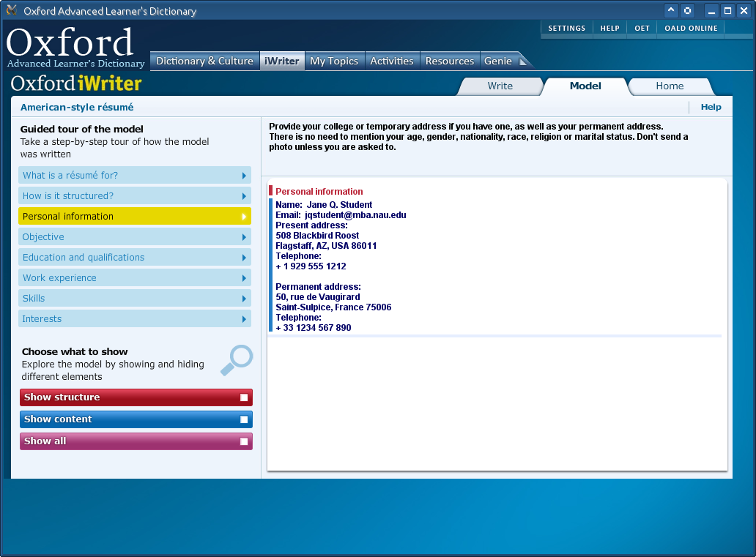Viewport: 756px width, 557px height.
Task: Click the Oxford app icon in title bar
Action: coord(12,10)
